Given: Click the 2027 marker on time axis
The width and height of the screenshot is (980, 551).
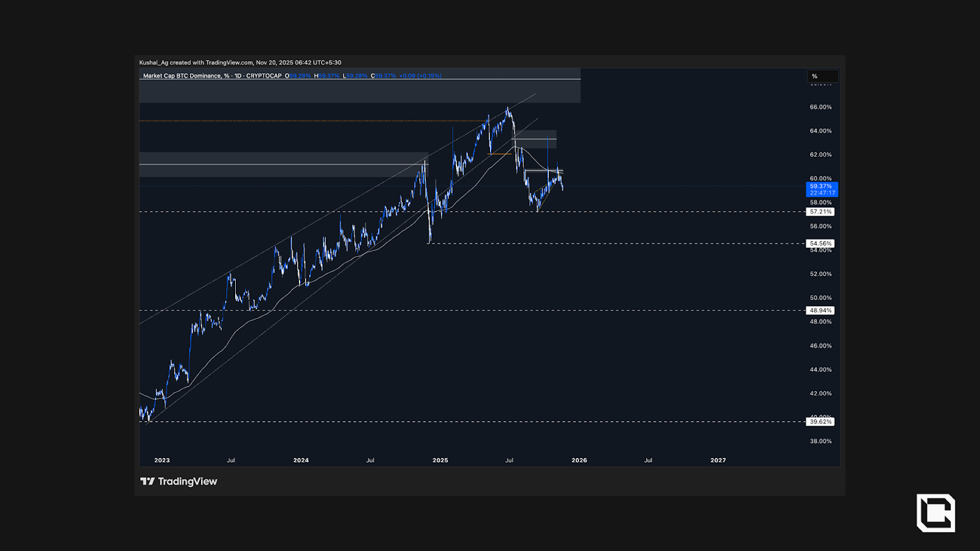Looking at the screenshot, I should [718, 460].
